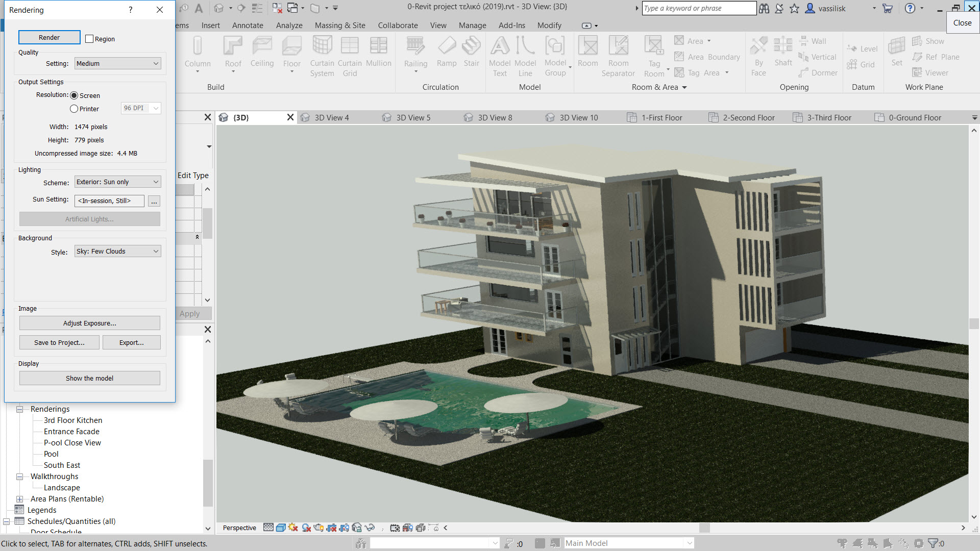Pick the Stair tool

coord(472,52)
